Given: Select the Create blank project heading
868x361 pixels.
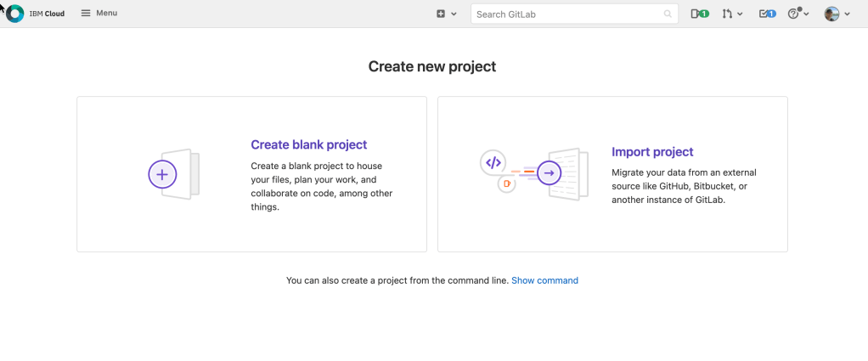Looking at the screenshot, I should [x=308, y=144].
